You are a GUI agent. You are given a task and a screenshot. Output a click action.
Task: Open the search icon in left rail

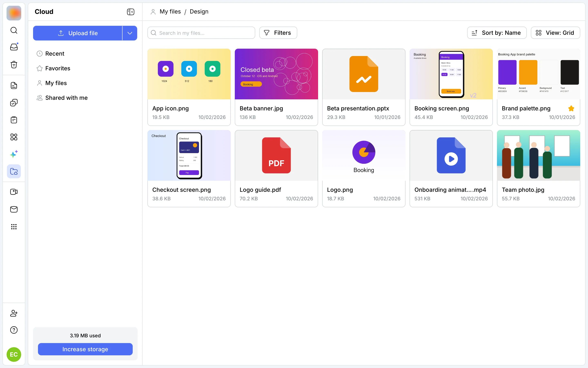pos(14,30)
